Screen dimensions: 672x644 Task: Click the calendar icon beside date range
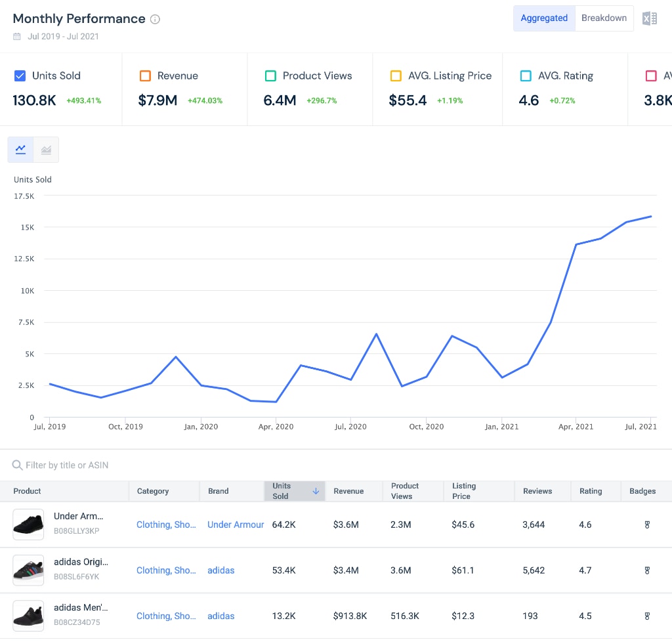pyautogui.click(x=17, y=37)
